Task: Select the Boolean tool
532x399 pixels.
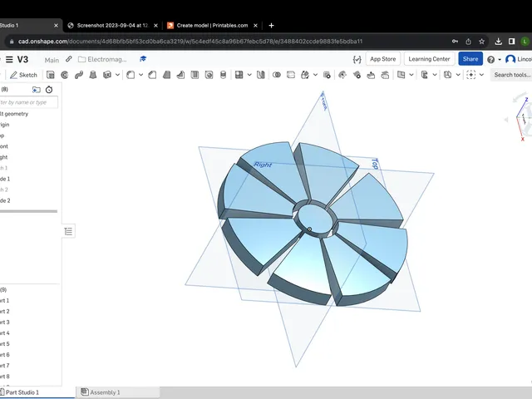Action: tap(277, 75)
